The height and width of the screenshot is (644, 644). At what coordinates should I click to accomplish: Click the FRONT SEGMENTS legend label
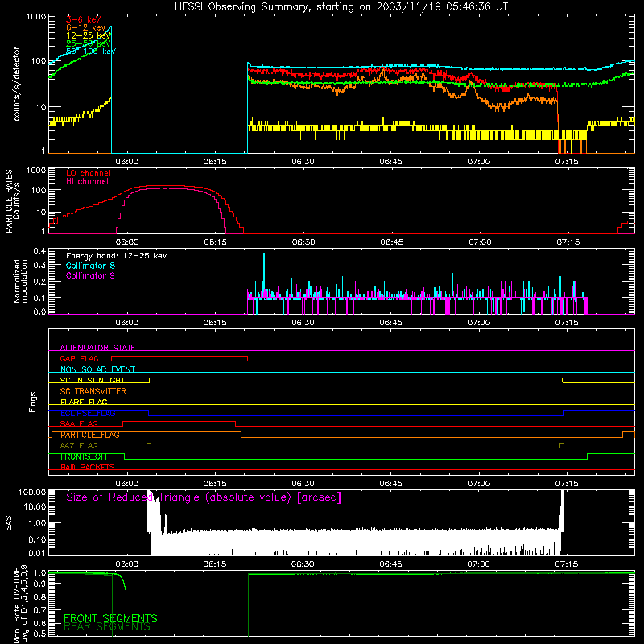tap(110, 618)
